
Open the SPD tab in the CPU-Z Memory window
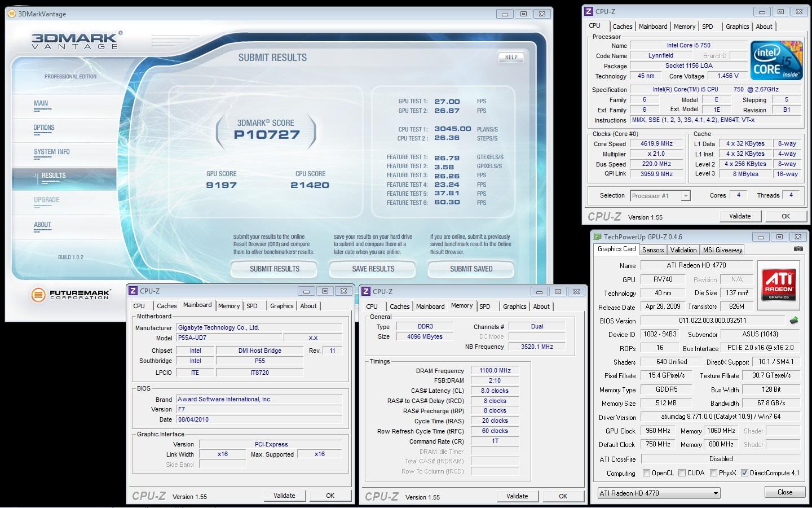485,306
